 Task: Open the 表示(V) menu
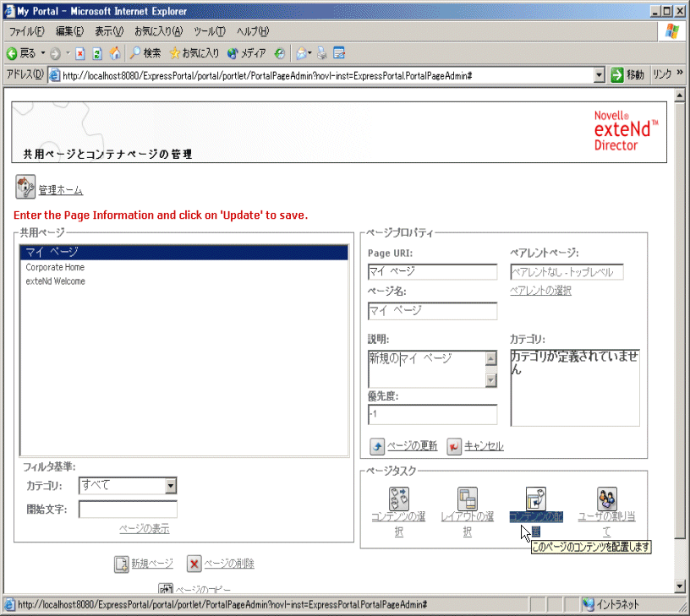tap(109, 31)
